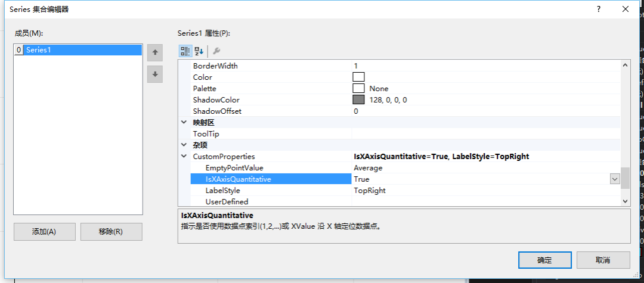Click the Color property white swatch
Screen dimensions: 644x283
(358, 77)
